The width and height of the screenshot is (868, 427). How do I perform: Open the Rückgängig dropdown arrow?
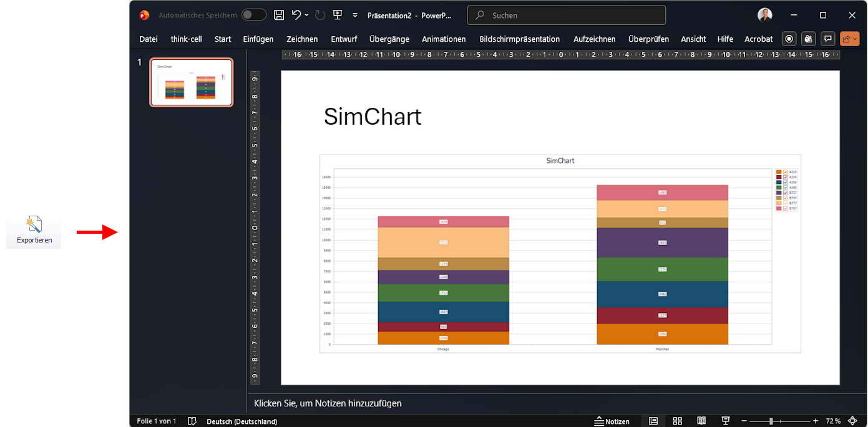305,15
